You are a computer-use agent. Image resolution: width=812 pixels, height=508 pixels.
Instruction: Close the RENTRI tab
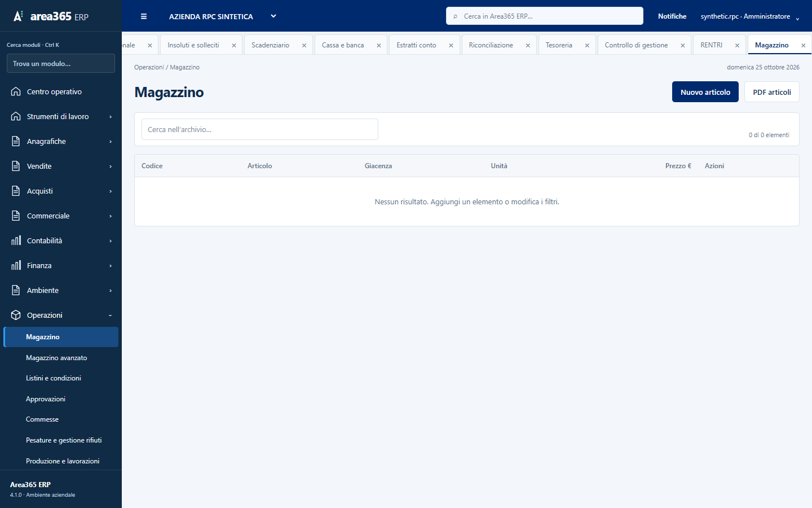point(737,45)
